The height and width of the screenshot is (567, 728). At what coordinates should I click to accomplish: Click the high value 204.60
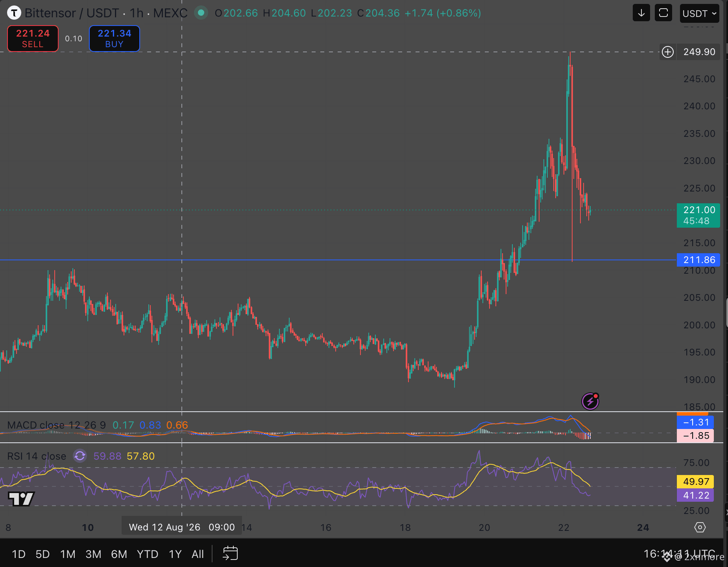coord(288,13)
